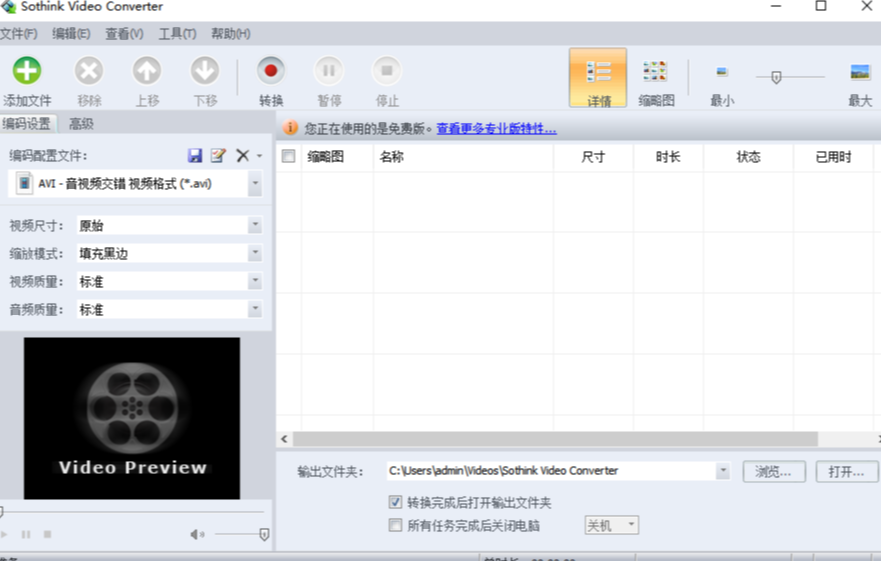Select the Encoding Settings (编码设置) tab

27,124
